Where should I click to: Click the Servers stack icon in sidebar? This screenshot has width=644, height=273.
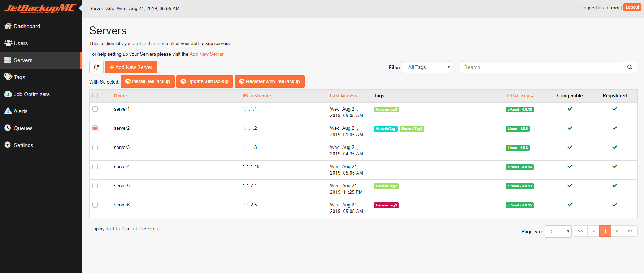(8, 60)
